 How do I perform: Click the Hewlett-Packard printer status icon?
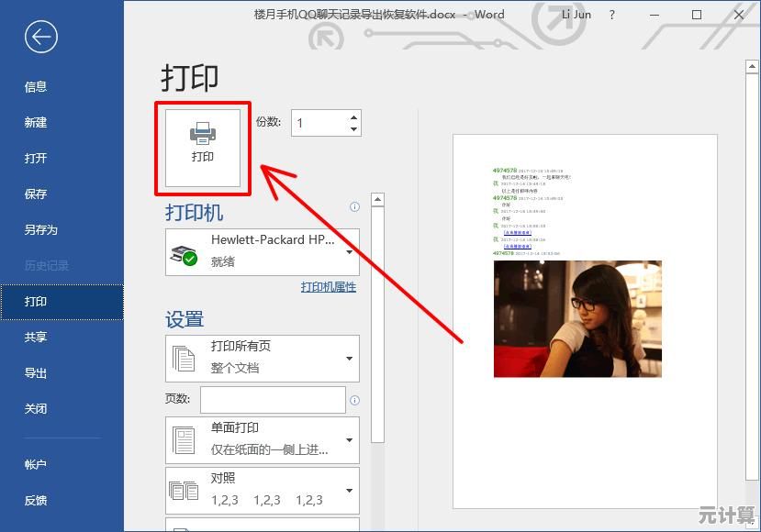click(x=184, y=253)
